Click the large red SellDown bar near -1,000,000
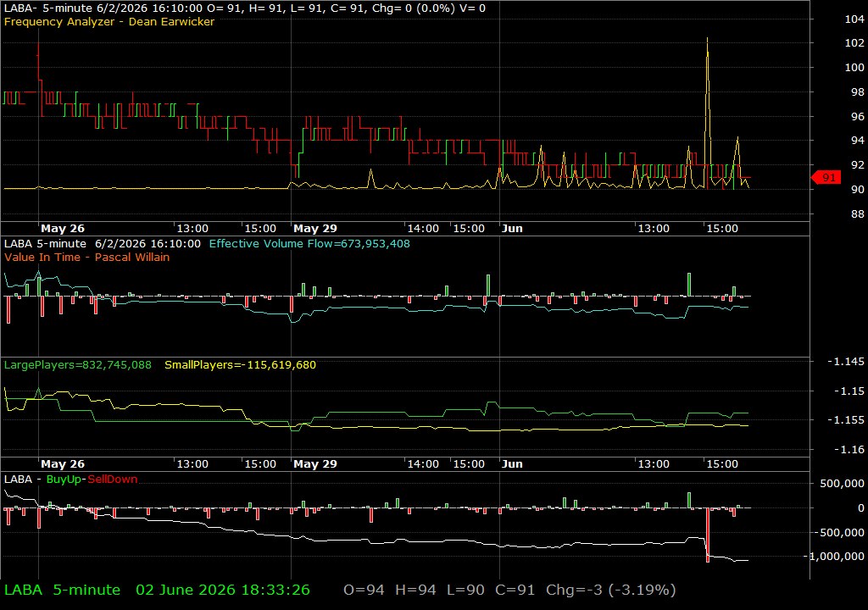Viewport: 868px width, 610px height. click(x=708, y=535)
